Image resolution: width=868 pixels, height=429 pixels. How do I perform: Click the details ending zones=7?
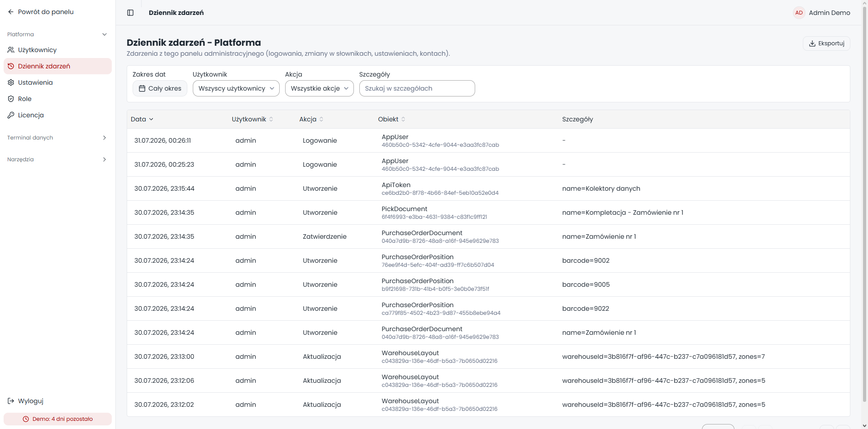tap(663, 357)
